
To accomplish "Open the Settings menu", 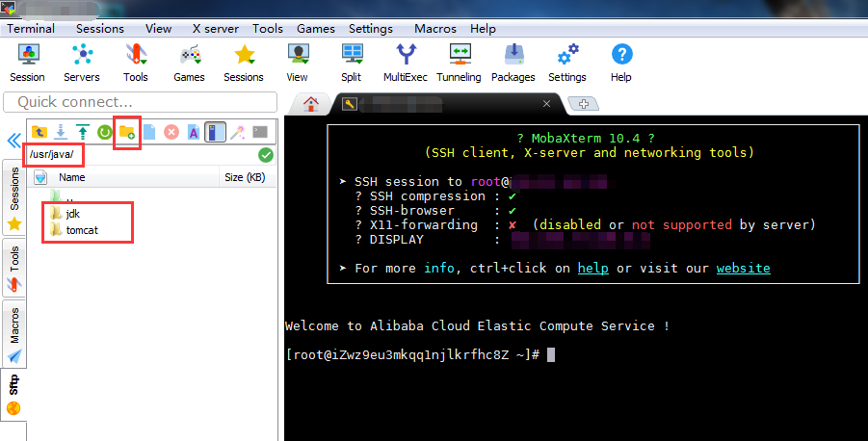I will click(371, 28).
